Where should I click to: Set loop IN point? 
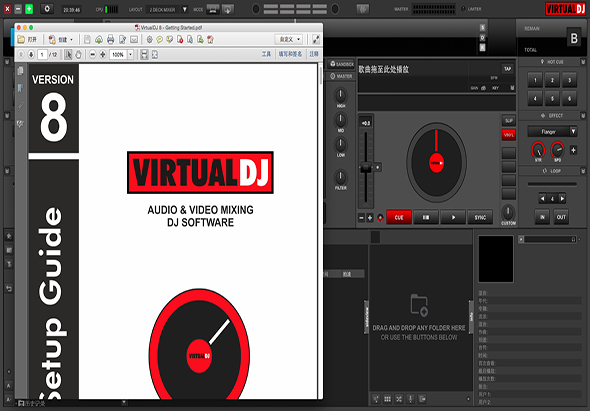pyautogui.click(x=542, y=217)
